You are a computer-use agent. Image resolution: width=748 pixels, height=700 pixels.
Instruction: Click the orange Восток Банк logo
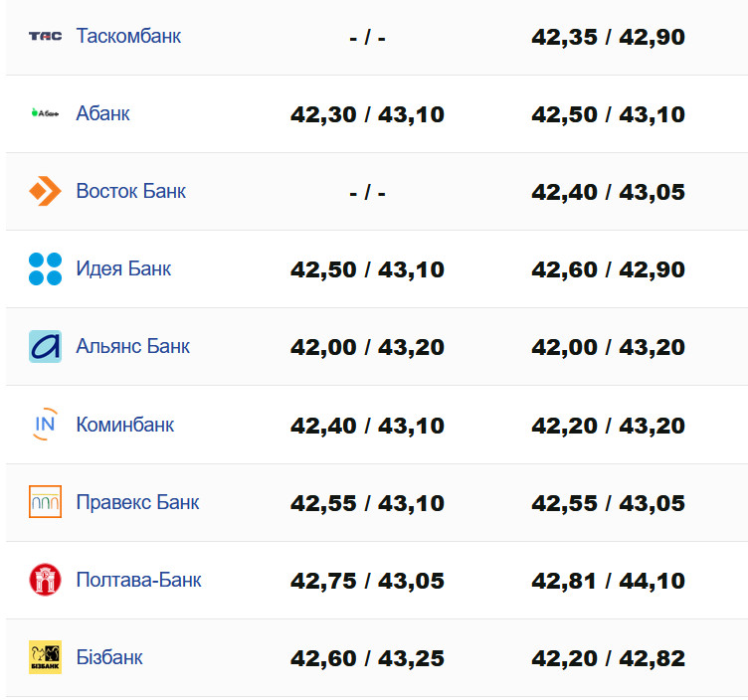[45, 191]
